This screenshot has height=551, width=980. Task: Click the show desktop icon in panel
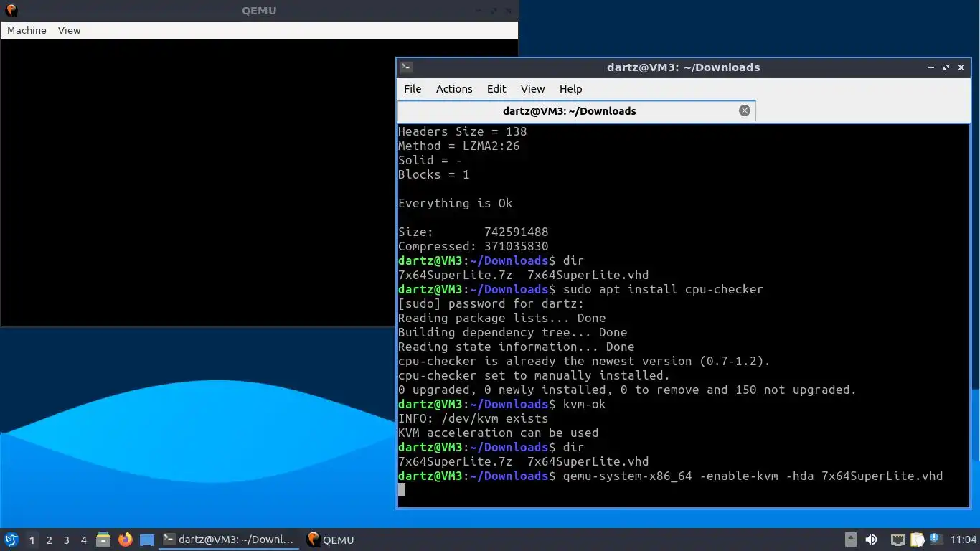click(147, 540)
